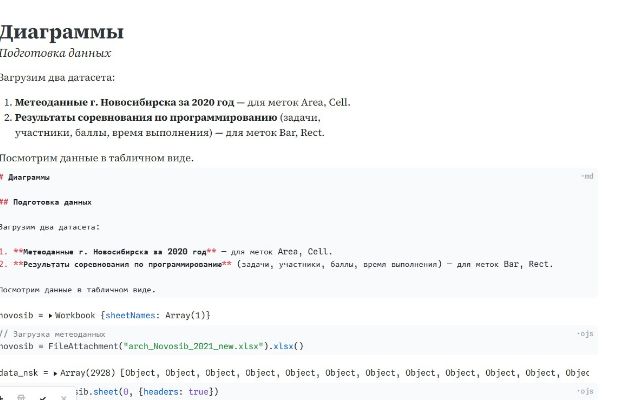The width and height of the screenshot is (640, 400).
Task: Open ojs mode label of sheet cell
Action: pos(585,391)
